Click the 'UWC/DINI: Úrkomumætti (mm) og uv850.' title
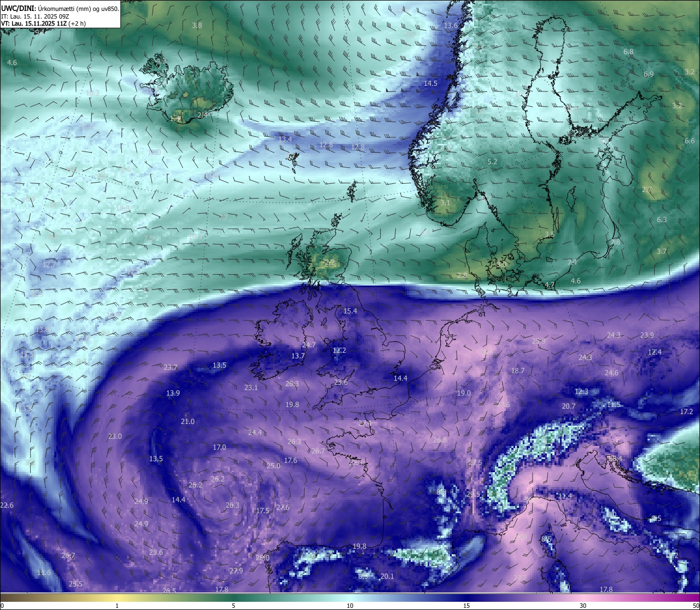The height and width of the screenshot is (610, 700). pos(60,8)
